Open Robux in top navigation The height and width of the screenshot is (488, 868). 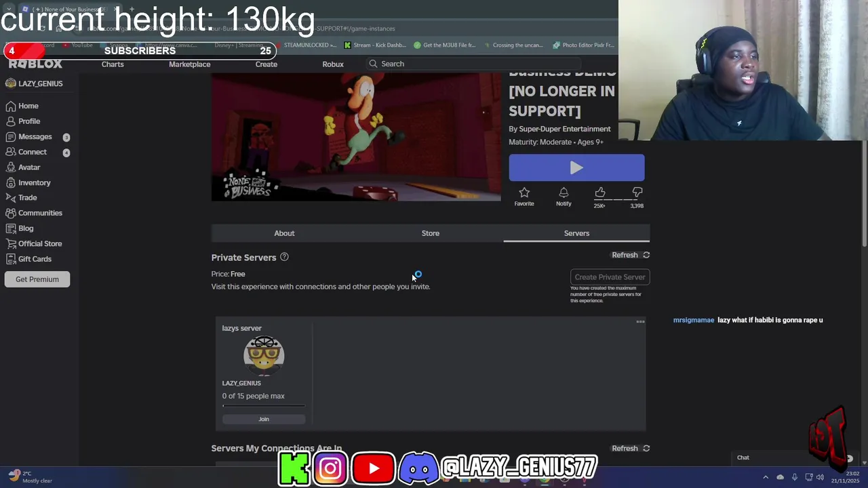[333, 64]
